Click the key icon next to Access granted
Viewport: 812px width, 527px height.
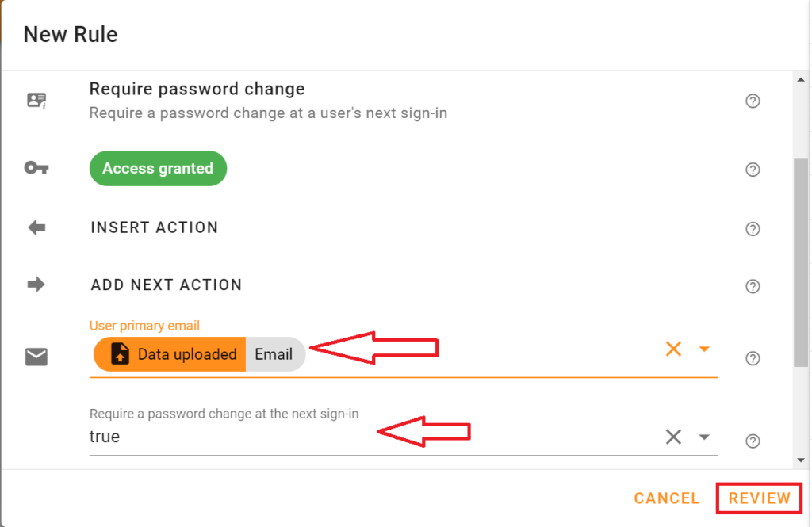(x=36, y=168)
